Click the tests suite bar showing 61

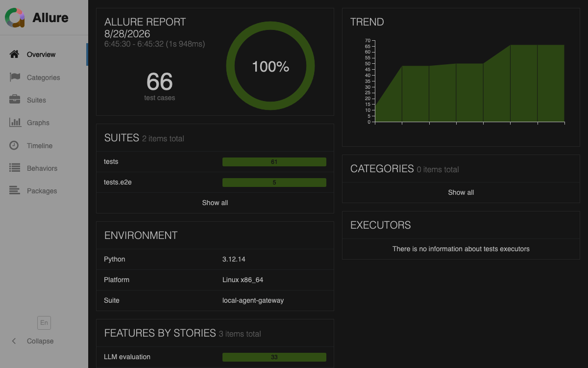pos(274,162)
